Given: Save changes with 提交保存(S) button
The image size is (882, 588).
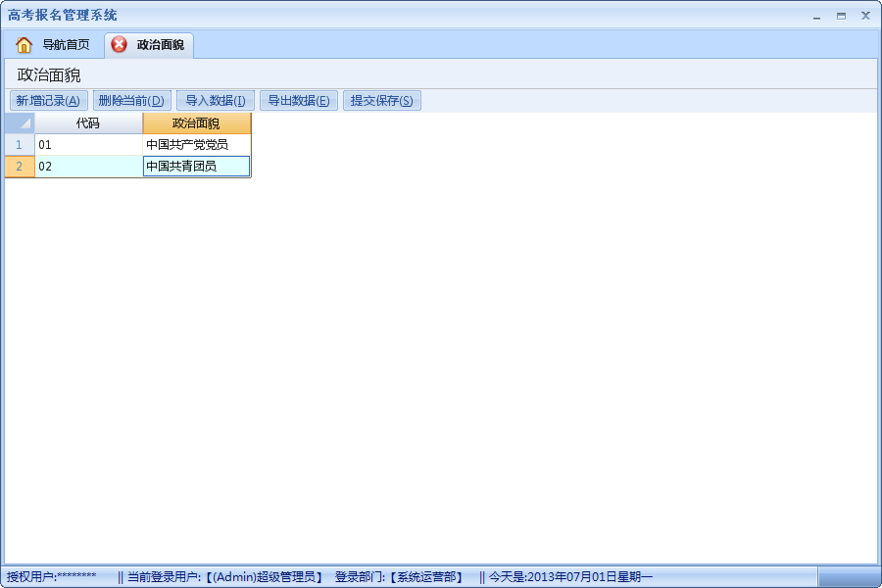Looking at the screenshot, I should (382, 101).
